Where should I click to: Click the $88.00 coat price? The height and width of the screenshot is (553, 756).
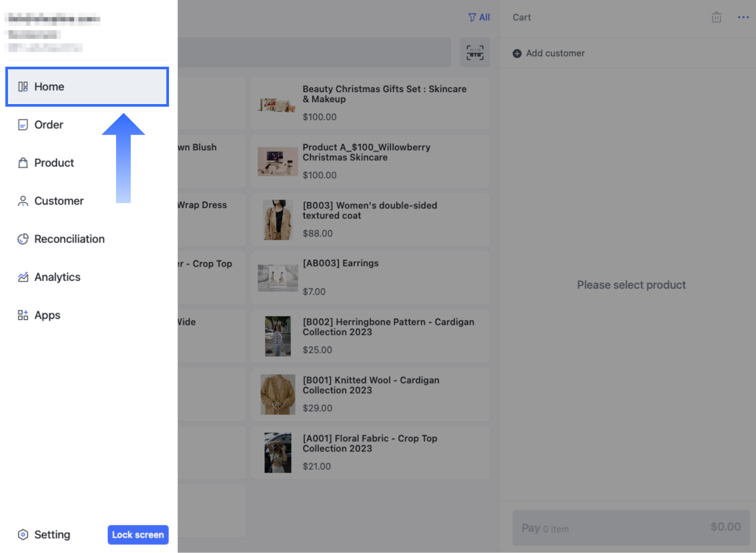[x=318, y=233]
